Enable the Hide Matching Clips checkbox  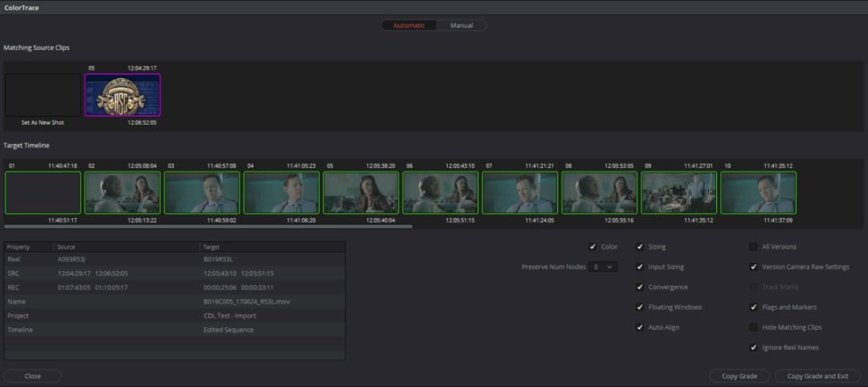(x=753, y=327)
